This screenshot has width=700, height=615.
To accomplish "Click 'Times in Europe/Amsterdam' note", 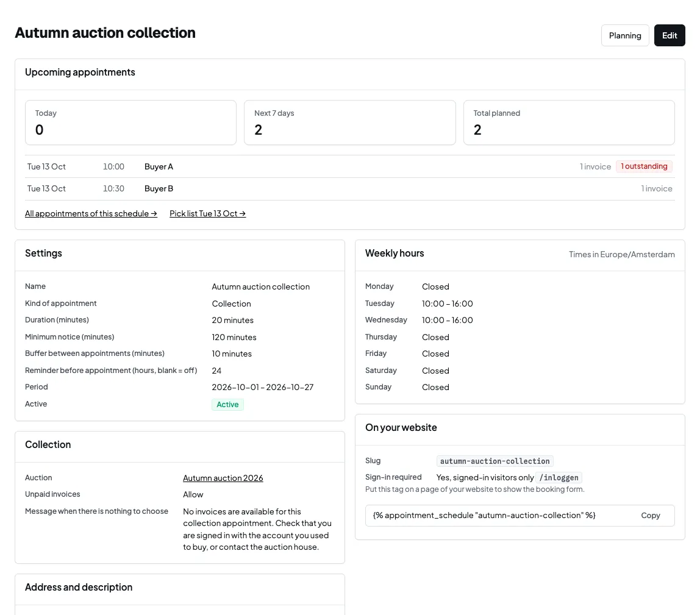I will coord(621,254).
